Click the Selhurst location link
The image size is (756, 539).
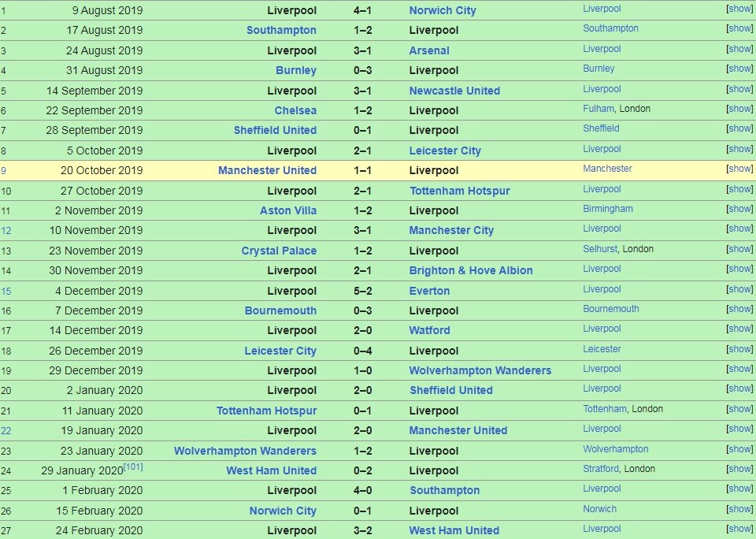601,249
